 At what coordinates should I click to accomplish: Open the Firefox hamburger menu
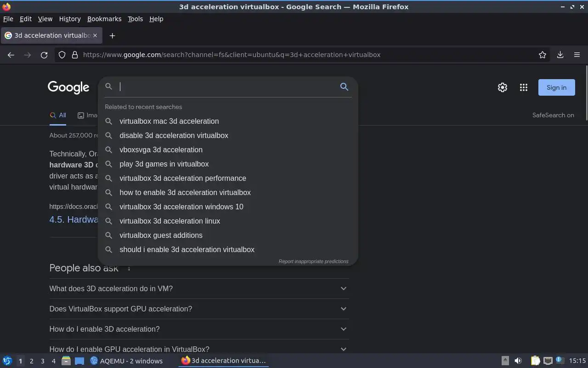tap(577, 55)
